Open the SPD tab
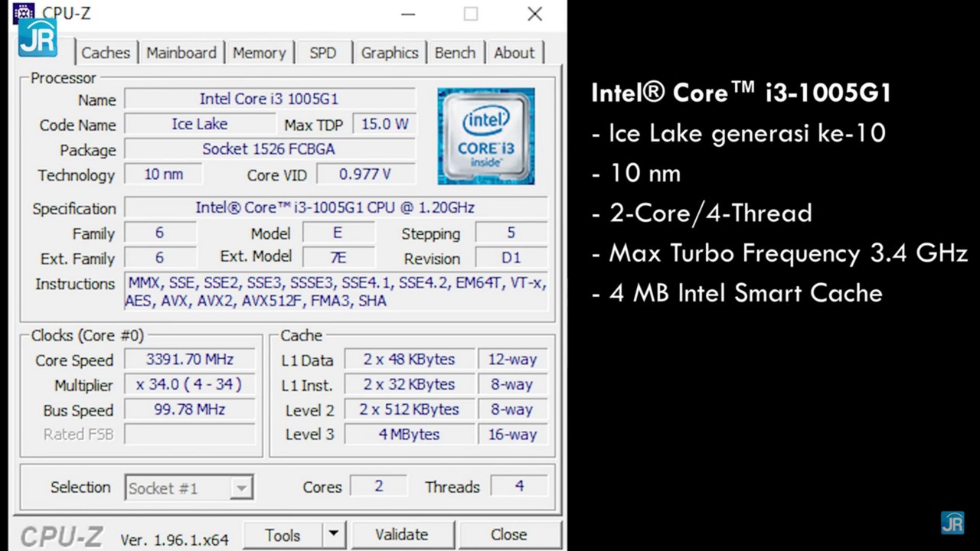Image resolution: width=980 pixels, height=551 pixels. pyautogui.click(x=322, y=53)
